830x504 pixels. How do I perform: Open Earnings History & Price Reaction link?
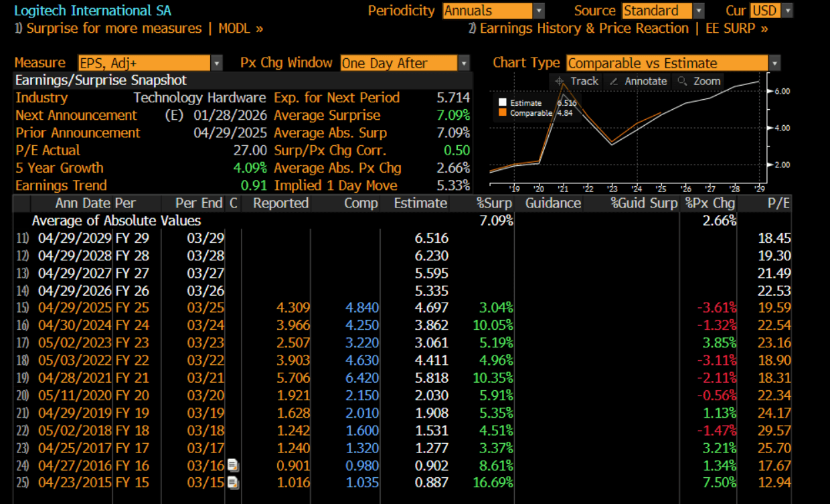617,28
